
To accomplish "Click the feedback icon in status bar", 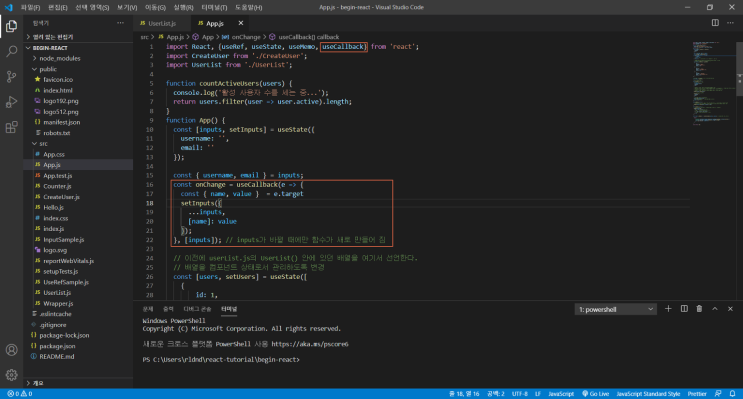I will pyautogui.click(x=718, y=394).
